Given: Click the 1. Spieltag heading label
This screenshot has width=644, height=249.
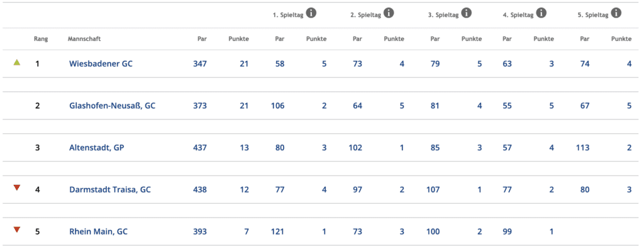Looking at the screenshot, I should [288, 15].
